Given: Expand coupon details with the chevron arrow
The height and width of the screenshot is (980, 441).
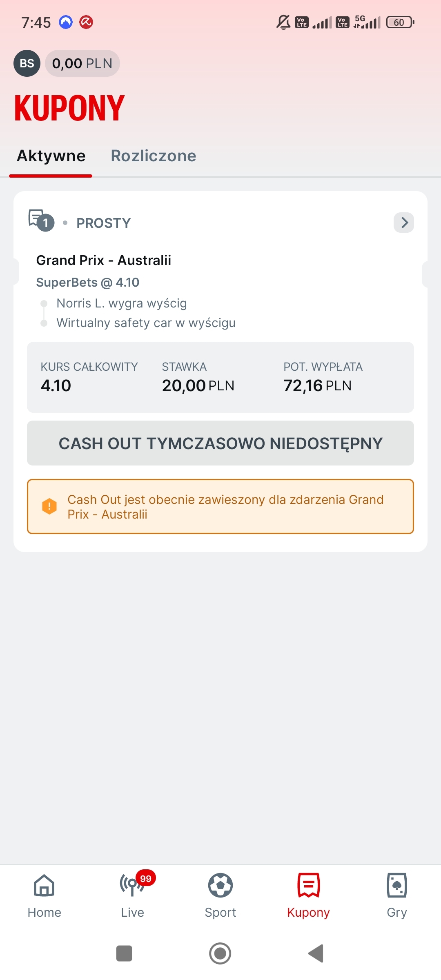Looking at the screenshot, I should coord(404,223).
